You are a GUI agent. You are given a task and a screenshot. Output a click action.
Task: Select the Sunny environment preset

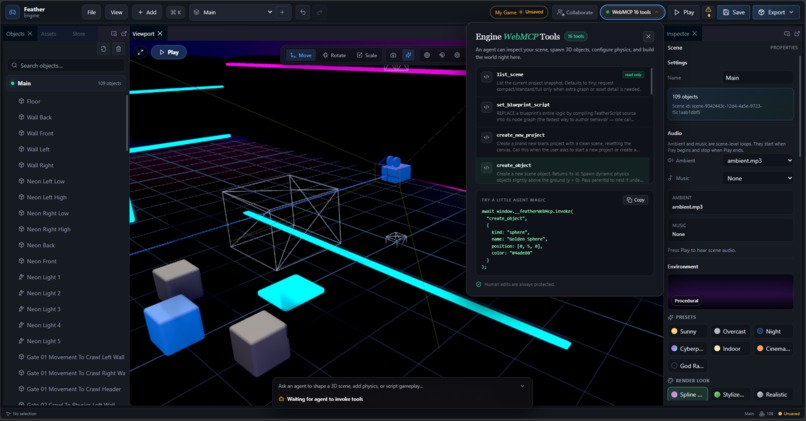click(x=687, y=332)
